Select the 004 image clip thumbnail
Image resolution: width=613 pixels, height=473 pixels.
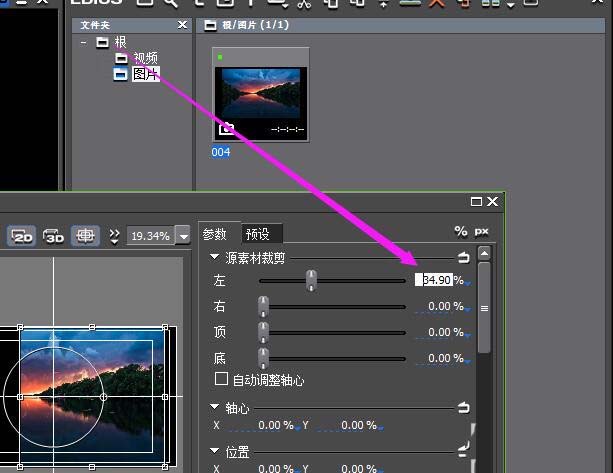pos(246,95)
